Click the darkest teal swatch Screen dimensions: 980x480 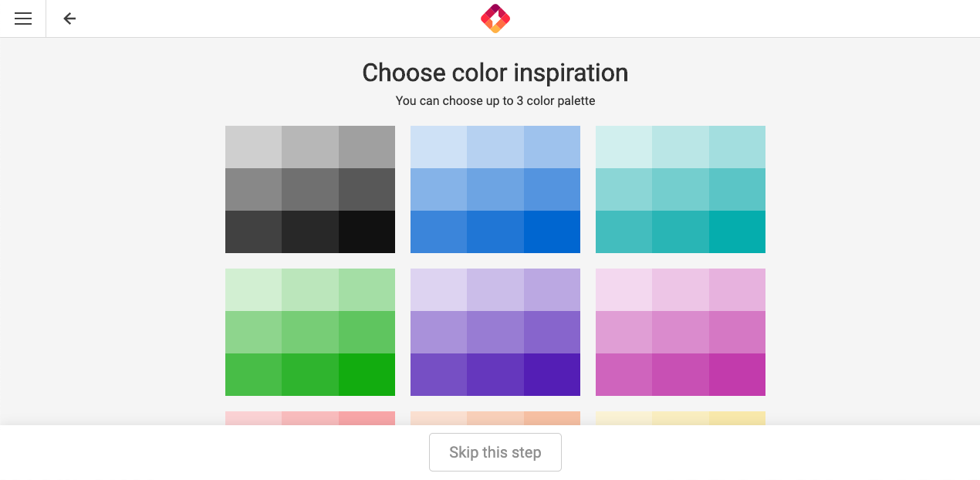click(x=738, y=232)
